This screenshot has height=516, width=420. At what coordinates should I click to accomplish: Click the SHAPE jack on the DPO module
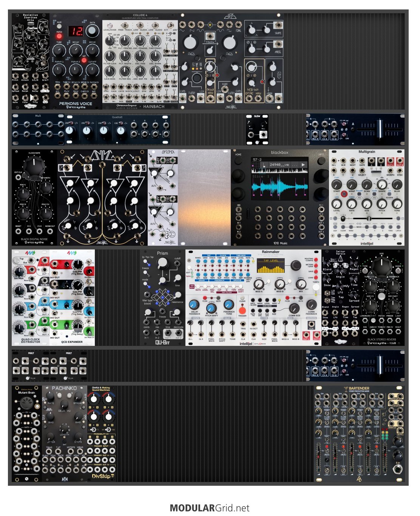(278, 26)
